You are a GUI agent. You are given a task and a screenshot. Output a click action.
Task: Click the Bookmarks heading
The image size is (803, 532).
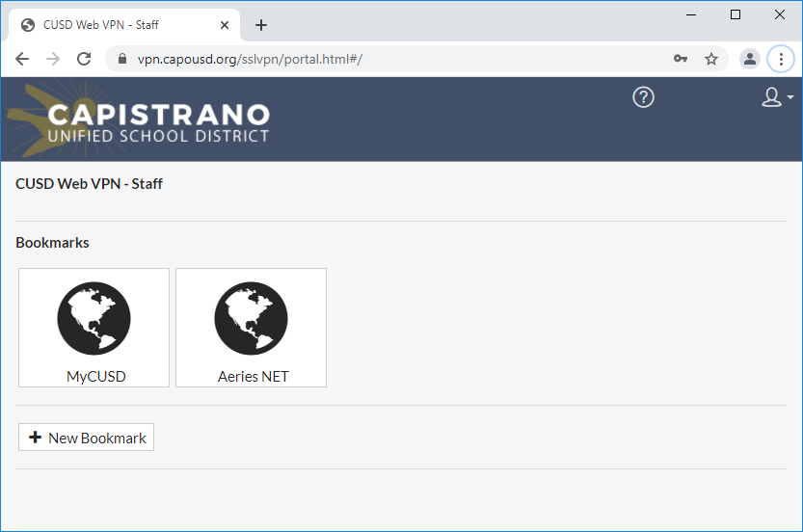click(52, 243)
